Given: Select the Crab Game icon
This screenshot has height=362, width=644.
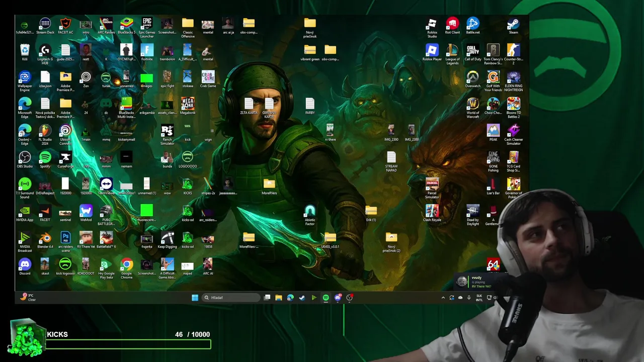Looking at the screenshot, I should (x=208, y=79).
